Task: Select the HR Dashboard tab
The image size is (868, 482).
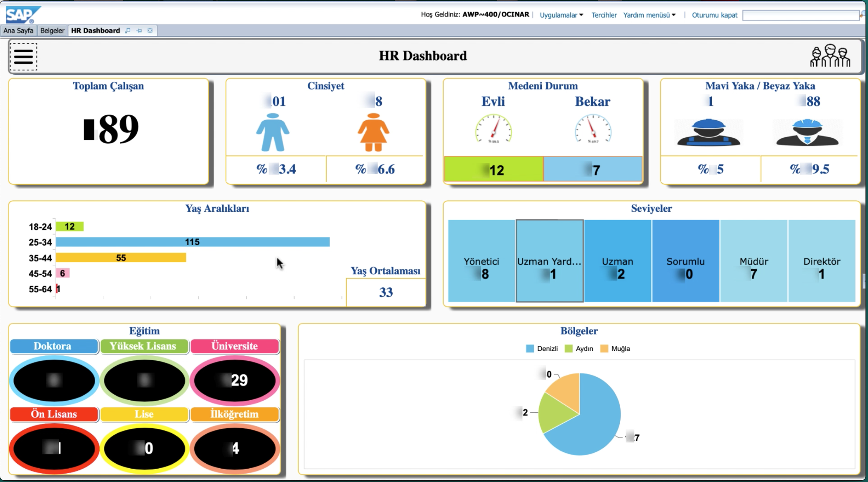Action: click(95, 30)
